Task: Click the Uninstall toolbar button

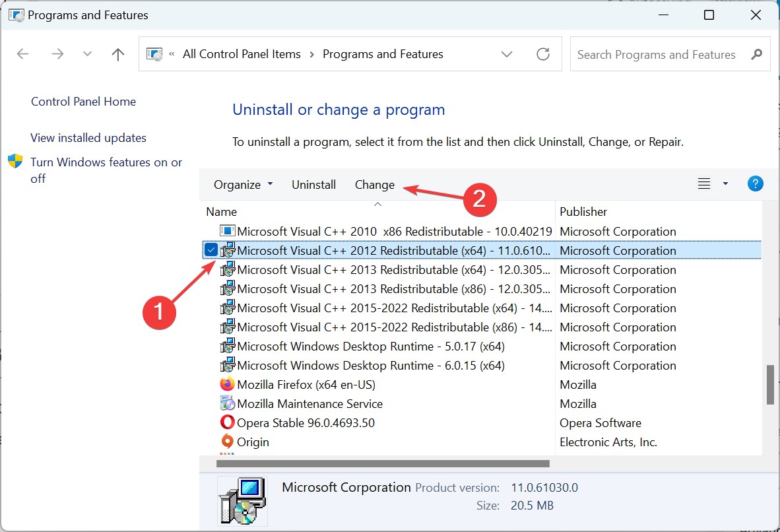Action: click(314, 185)
